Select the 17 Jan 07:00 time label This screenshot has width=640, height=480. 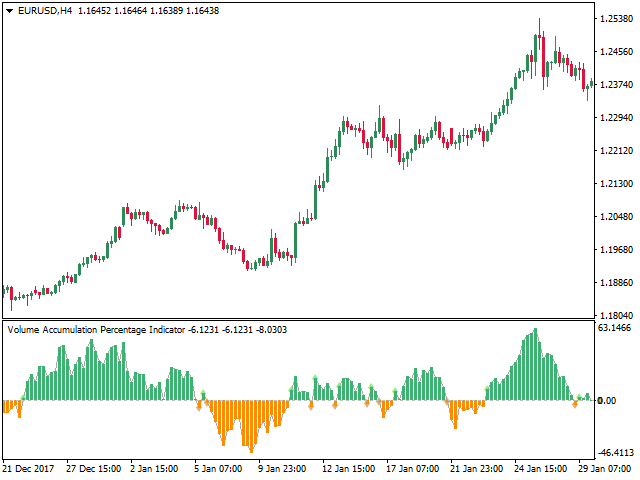[x=413, y=468]
